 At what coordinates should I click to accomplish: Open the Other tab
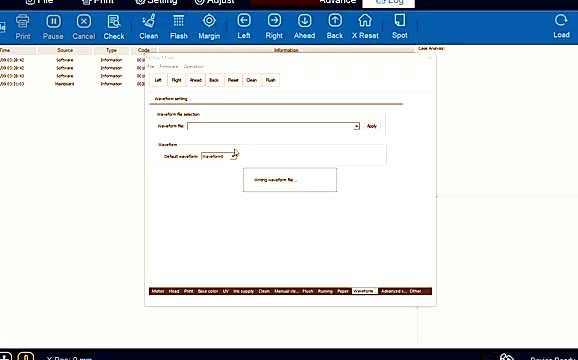pyautogui.click(x=415, y=291)
